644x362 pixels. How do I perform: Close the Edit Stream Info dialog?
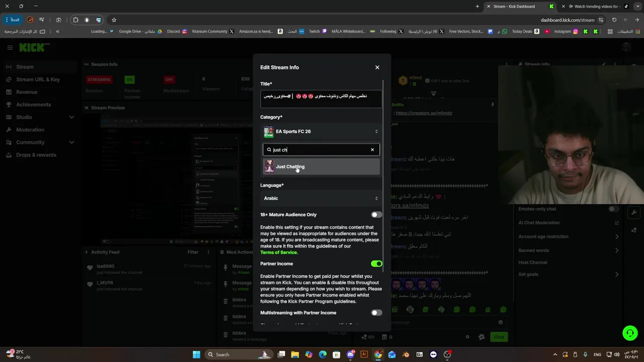tap(377, 67)
